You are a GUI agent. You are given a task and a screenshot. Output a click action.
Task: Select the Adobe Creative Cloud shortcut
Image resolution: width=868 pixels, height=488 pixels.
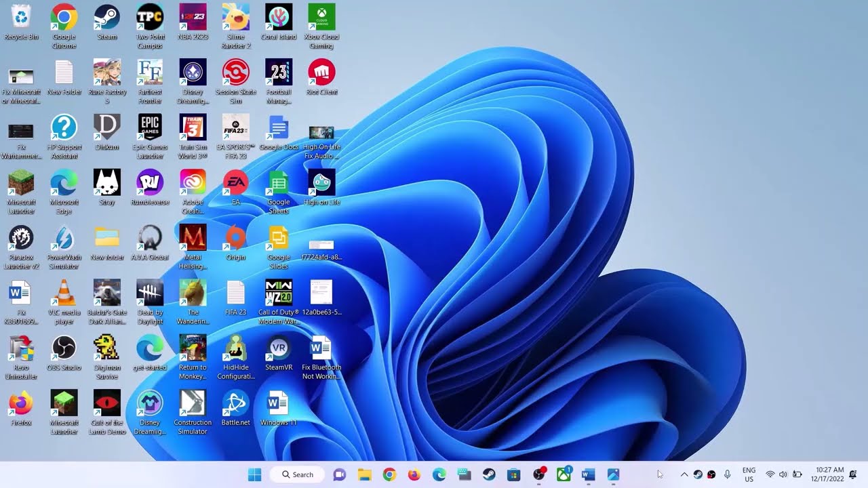tap(193, 192)
